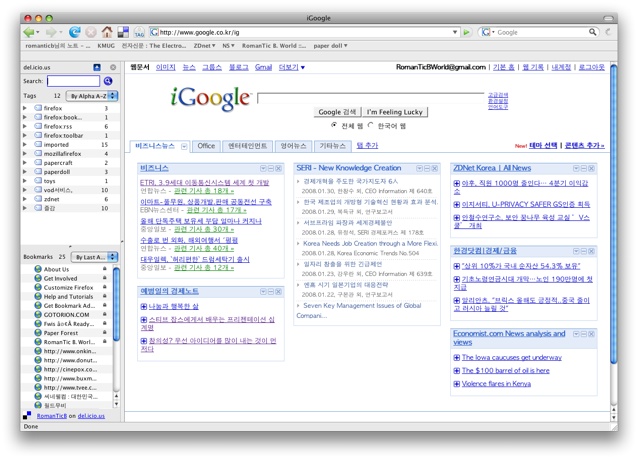Expand 'The Iowa caucuses get underway' story
The width and height of the screenshot is (638, 459).
(457, 358)
